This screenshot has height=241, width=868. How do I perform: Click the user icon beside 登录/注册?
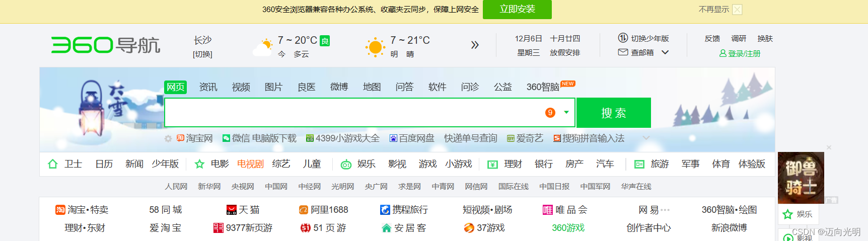click(x=722, y=53)
